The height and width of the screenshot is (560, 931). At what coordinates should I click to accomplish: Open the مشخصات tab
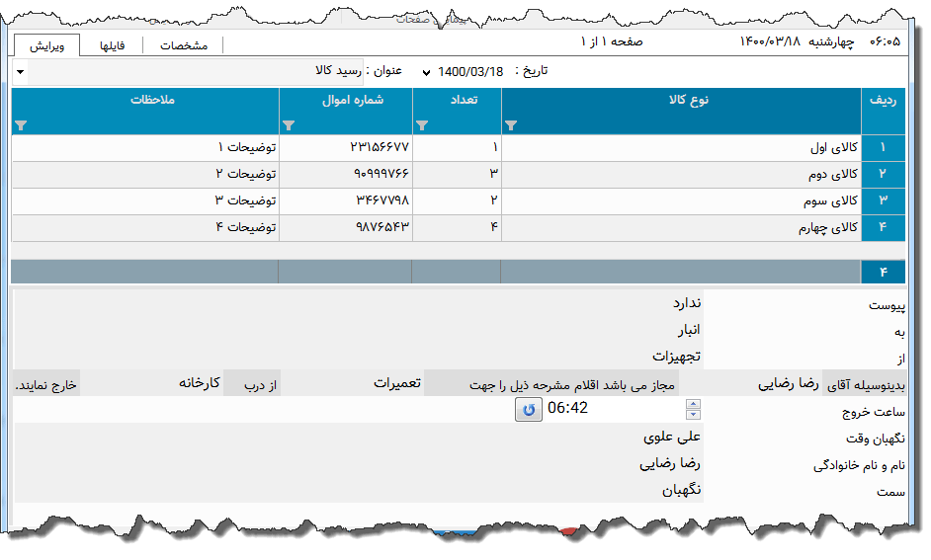click(184, 45)
